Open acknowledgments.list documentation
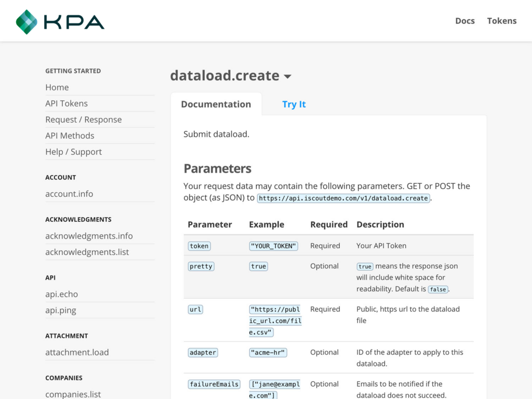The height and width of the screenshot is (399, 532). [87, 252]
